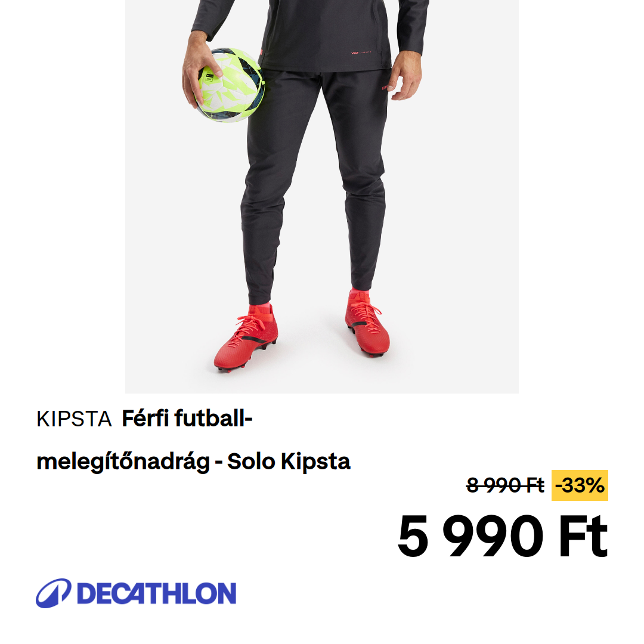Click the crossed-out 8 990 Ft price
644x644 pixels.
(505, 485)
